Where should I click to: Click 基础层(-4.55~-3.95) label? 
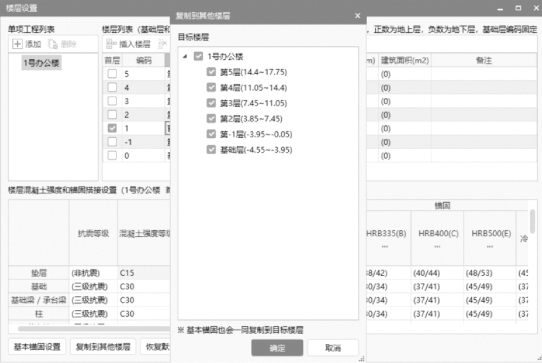(256, 149)
